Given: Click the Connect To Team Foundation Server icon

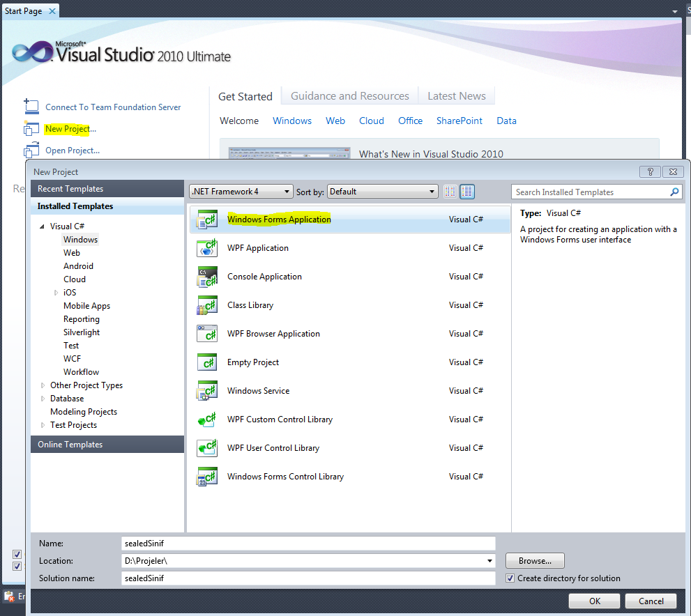Looking at the screenshot, I should point(31,107).
